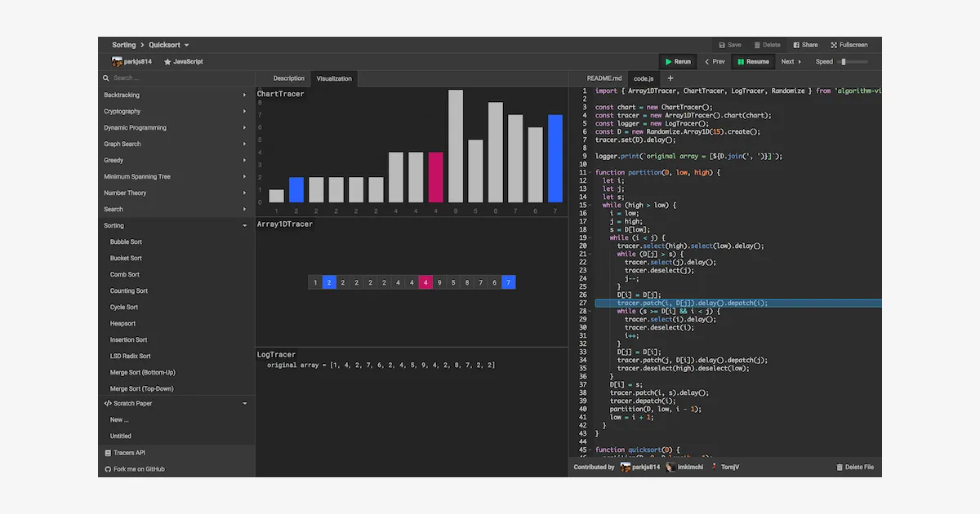Open Tracers API link
980x514 pixels.
[x=176, y=452]
